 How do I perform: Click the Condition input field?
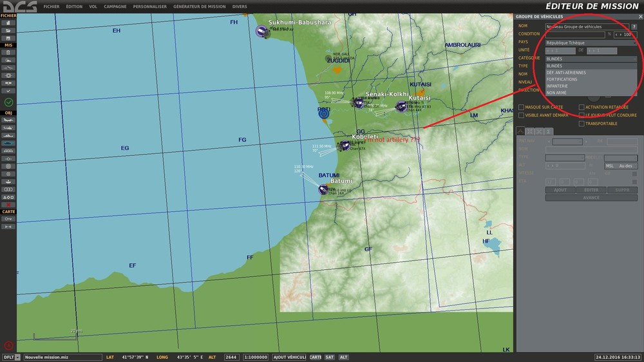575,35
